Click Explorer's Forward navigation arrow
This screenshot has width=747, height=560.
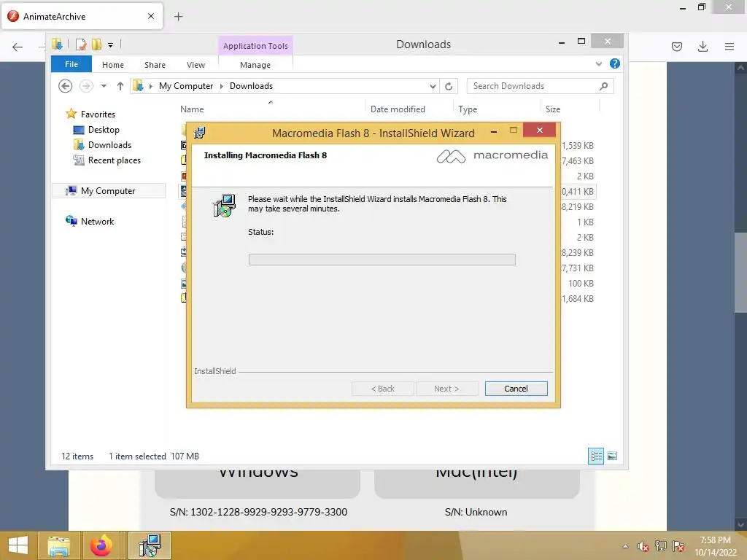tap(86, 86)
